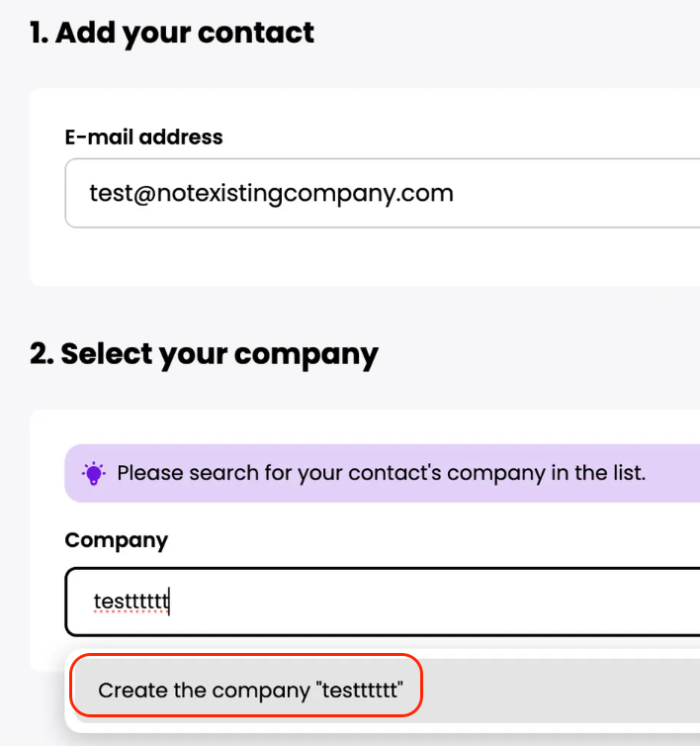The image size is (700, 746).
Task: Click the text 'test@notexistingcompany.com' in the email box
Action: click(x=271, y=193)
